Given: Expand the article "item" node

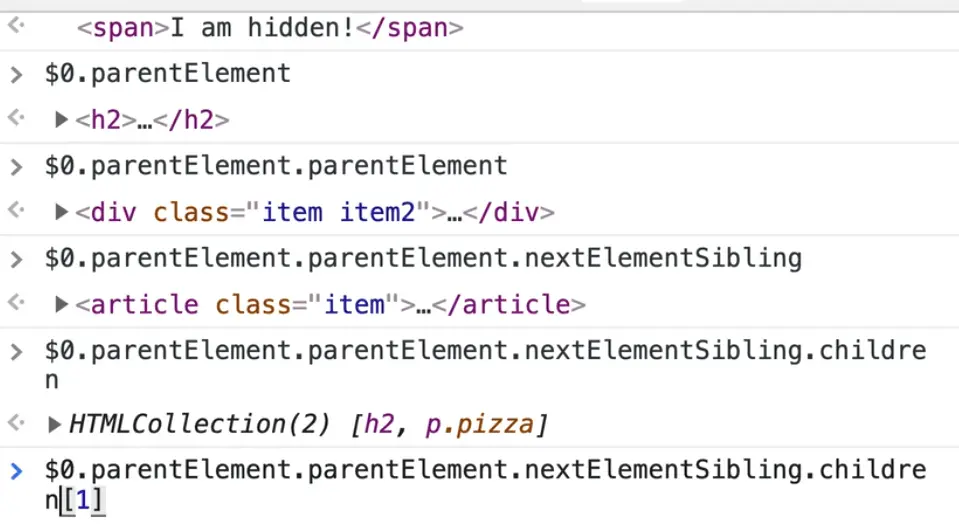Looking at the screenshot, I should [x=62, y=305].
